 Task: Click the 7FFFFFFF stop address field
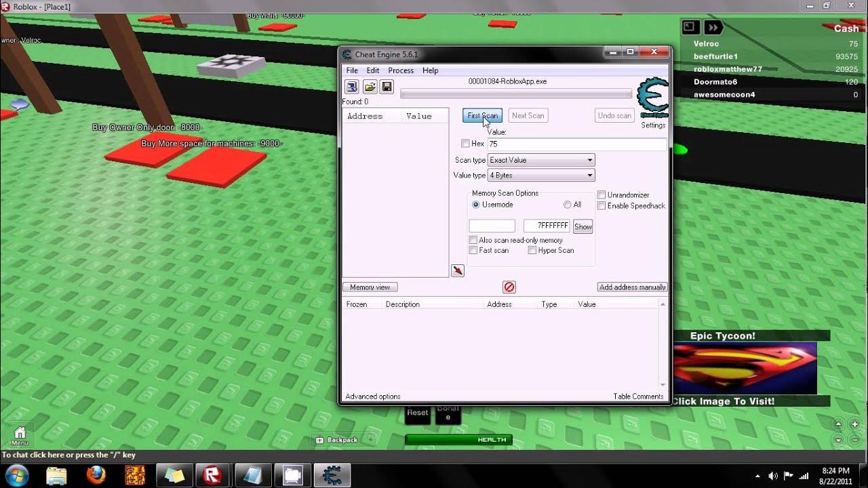(x=547, y=226)
